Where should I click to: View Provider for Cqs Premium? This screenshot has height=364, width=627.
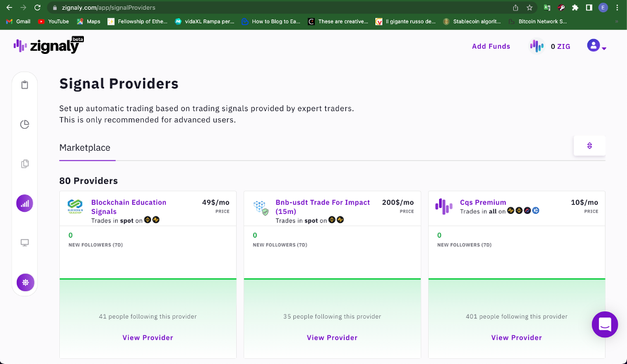tap(516, 337)
